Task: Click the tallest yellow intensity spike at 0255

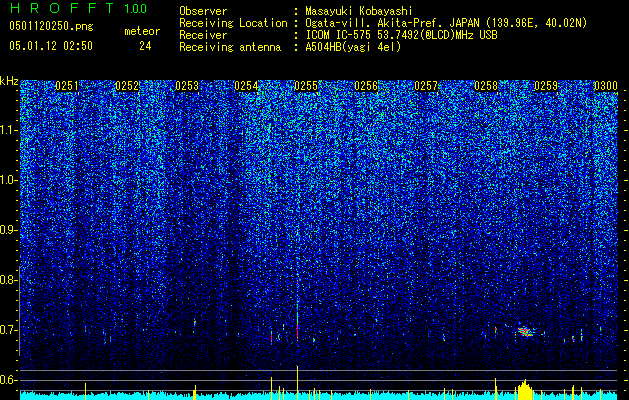Action: (297, 383)
